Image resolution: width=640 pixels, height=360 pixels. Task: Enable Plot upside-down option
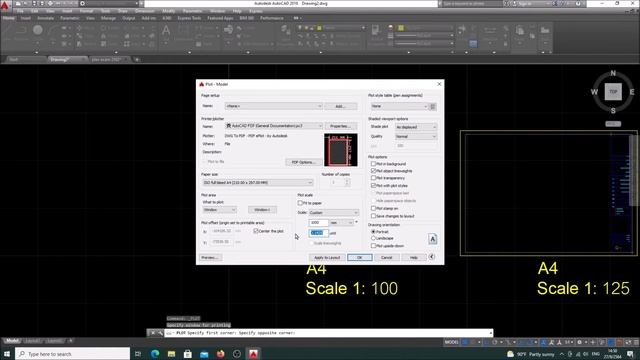(x=373, y=246)
